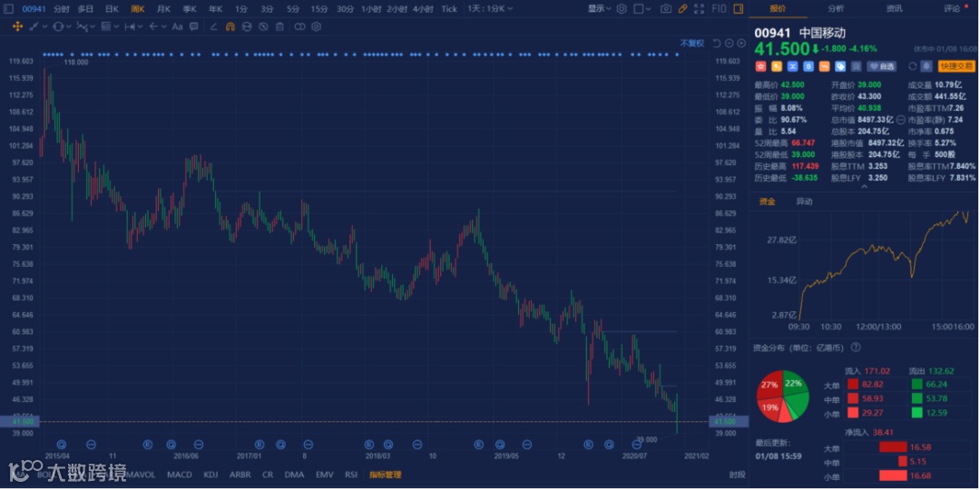Viewport: 980px width, 490px height.
Task: Click the blue dollar S badge
Action: pos(808,66)
